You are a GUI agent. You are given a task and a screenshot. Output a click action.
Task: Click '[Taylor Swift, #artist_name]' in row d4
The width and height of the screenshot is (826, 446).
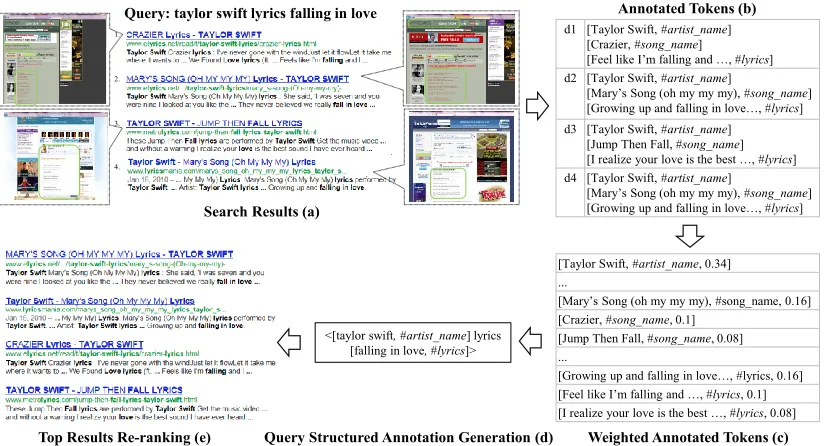tap(659, 178)
